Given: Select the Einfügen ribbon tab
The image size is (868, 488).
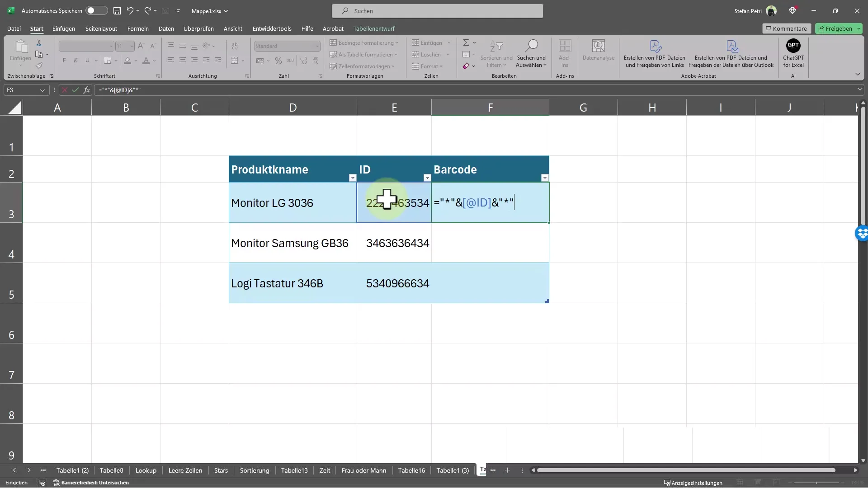Looking at the screenshot, I should pos(64,28).
